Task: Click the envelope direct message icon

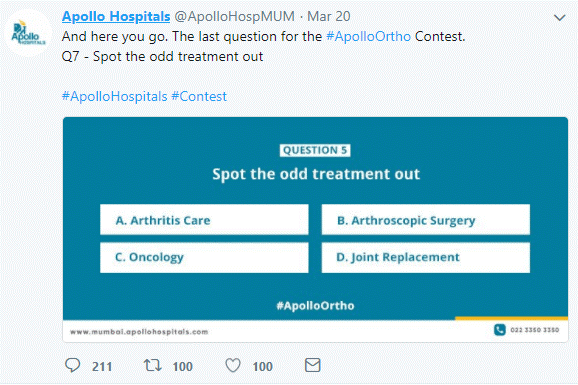Action: [313, 365]
